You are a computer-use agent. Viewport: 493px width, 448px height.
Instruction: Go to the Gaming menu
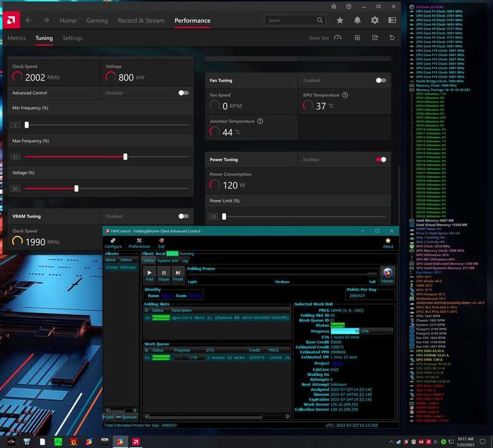[x=97, y=21]
